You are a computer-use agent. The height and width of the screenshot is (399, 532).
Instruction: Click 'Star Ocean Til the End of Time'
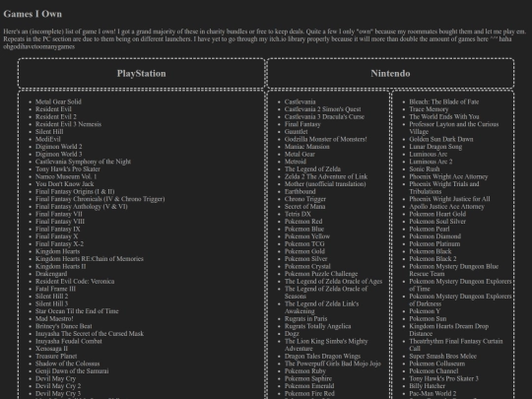77,310
